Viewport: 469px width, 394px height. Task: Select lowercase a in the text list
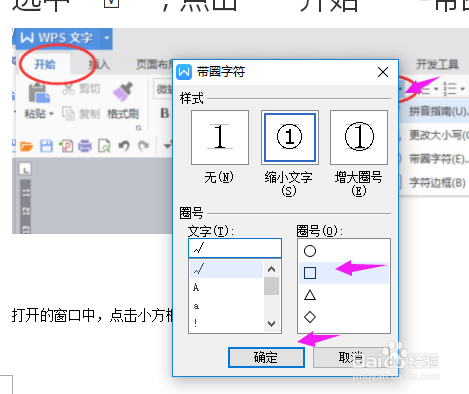(x=226, y=306)
